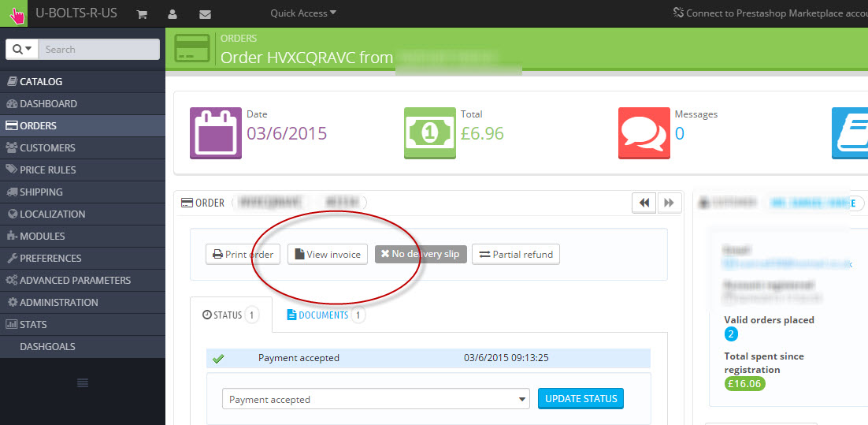
Task: Open Stats menu item
Action: [83, 325]
